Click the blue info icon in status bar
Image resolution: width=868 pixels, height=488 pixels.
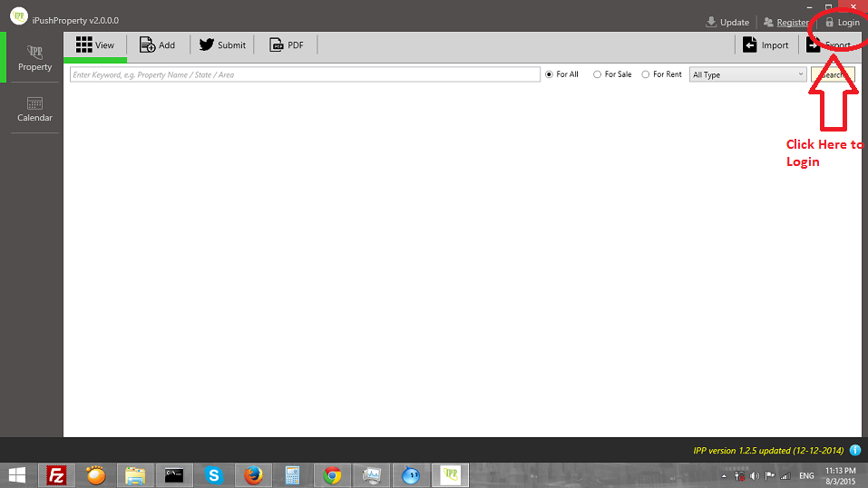tap(855, 450)
